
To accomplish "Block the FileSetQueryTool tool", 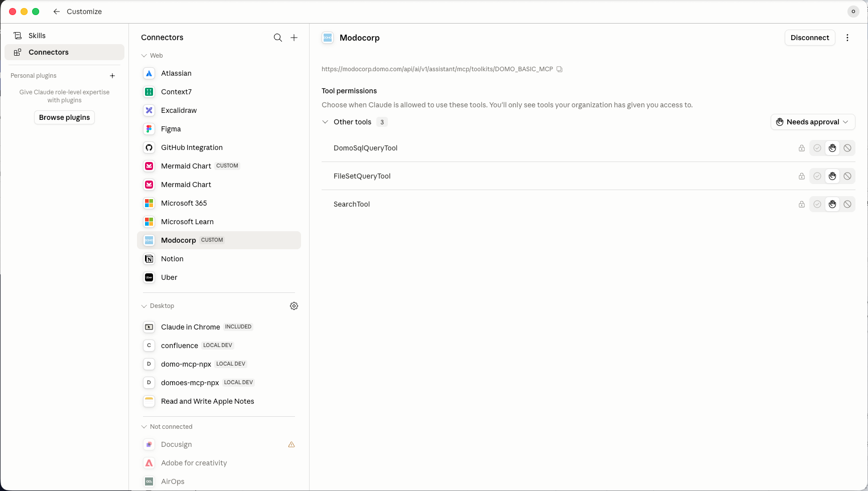I will pos(847,176).
